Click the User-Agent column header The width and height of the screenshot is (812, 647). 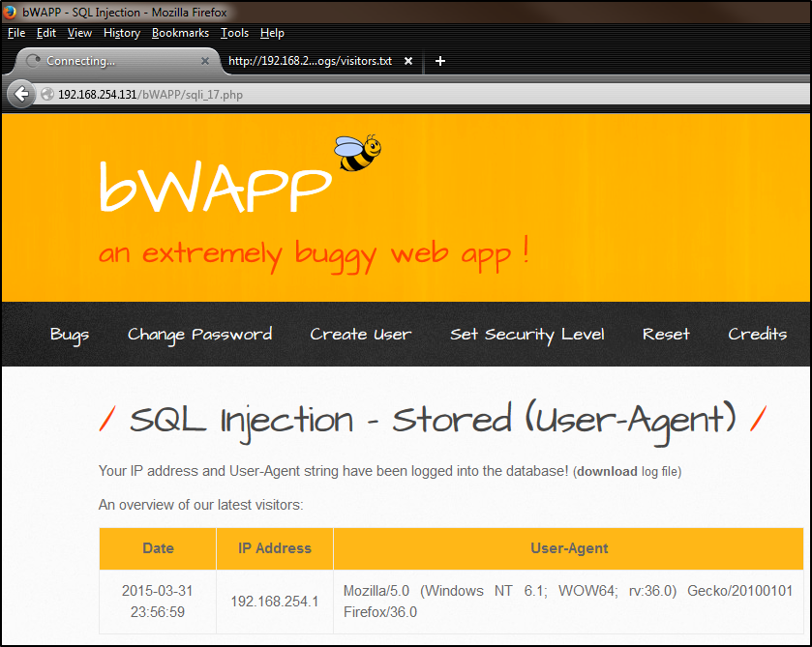point(569,548)
